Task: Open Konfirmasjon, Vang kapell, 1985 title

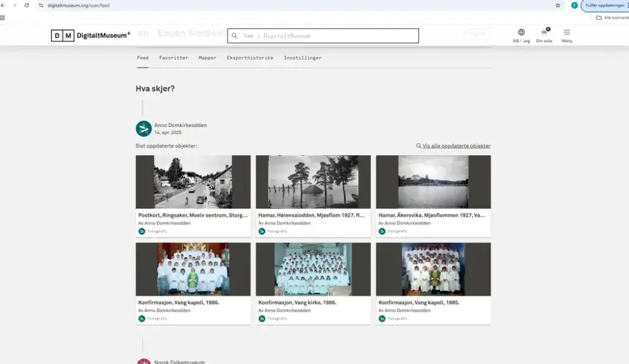Action: 419,302
